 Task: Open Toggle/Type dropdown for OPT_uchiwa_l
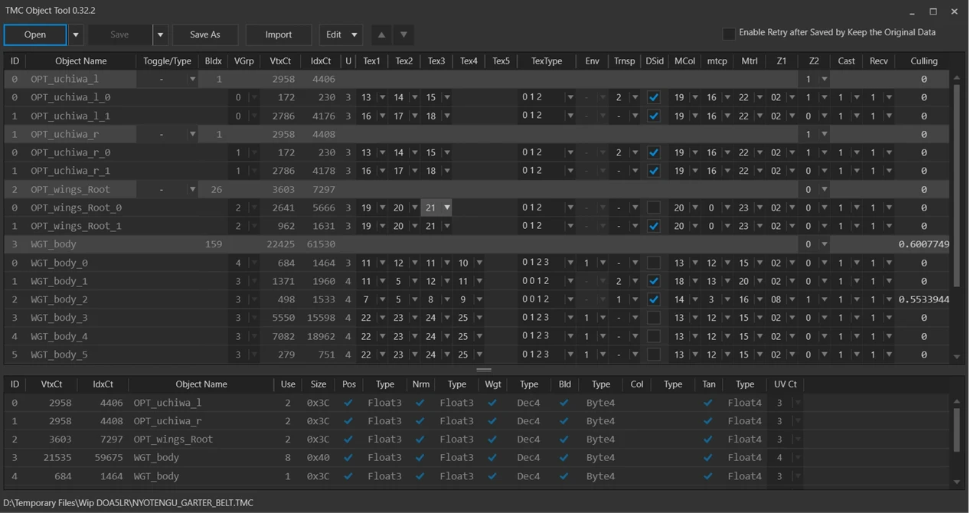pyautogui.click(x=192, y=80)
